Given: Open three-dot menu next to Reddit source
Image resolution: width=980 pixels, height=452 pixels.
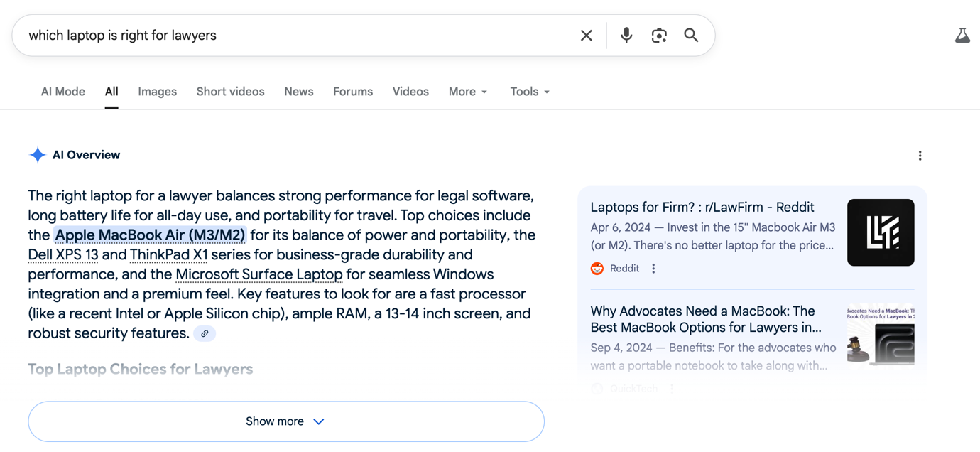Looking at the screenshot, I should coord(653,269).
